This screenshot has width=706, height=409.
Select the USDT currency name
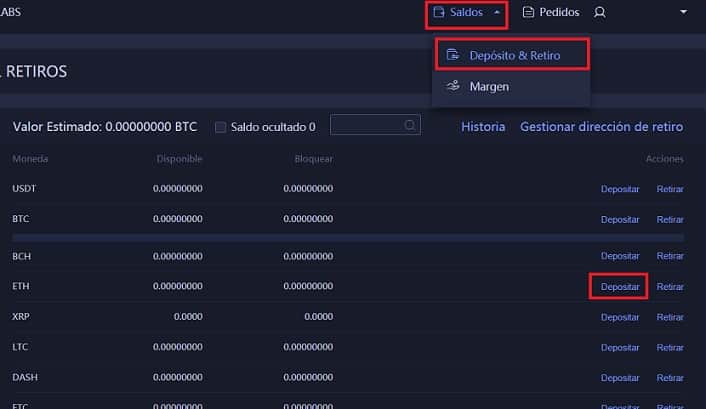(x=24, y=188)
